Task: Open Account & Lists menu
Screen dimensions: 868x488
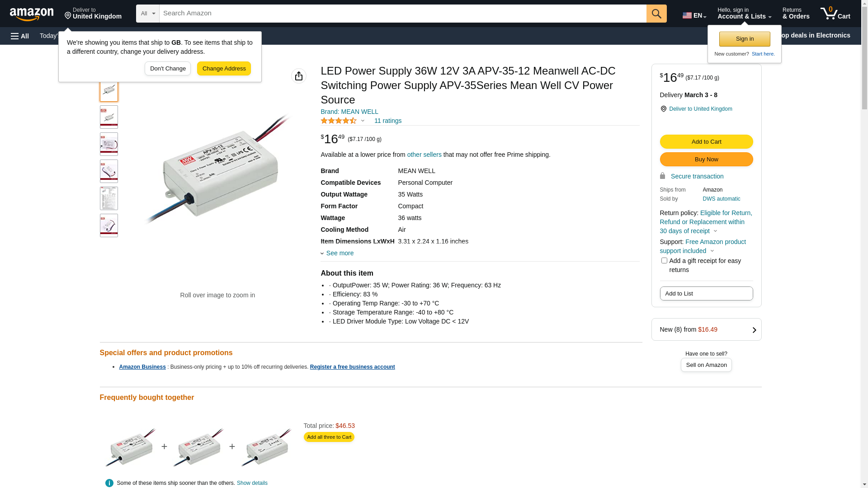Action: point(744,14)
